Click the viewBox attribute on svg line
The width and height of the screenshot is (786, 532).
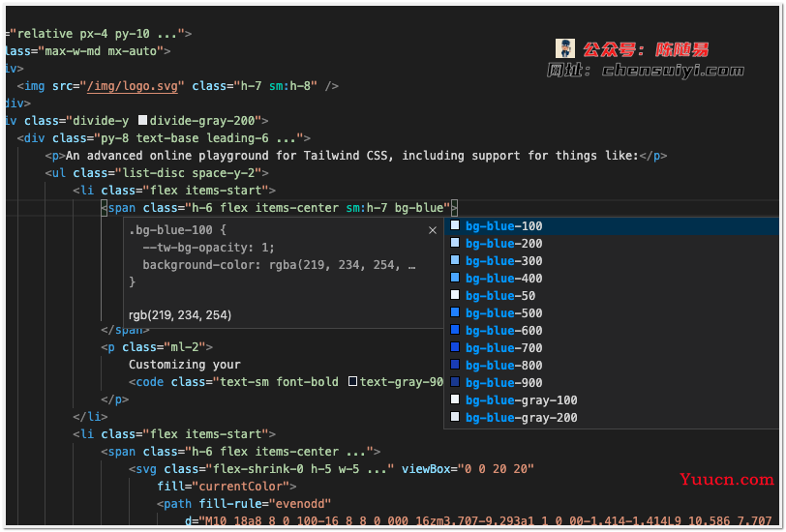pyautogui.click(x=468, y=469)
